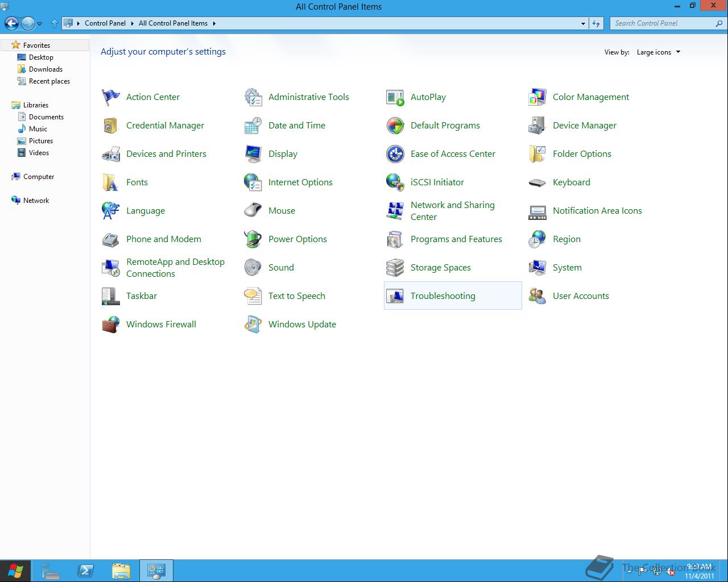The image size is (728, 582).
Task: Open the Folder Options icon
Action: coord(537,154)
